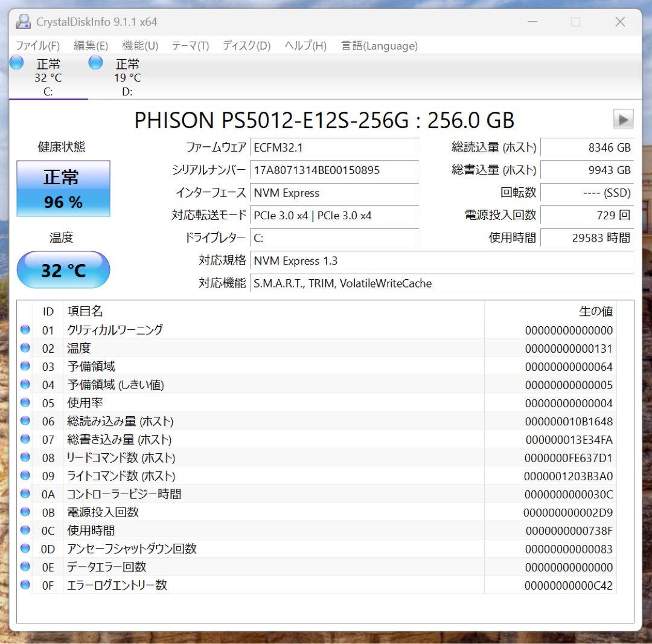Click status orb for 総読み込み量 (ホスト) row
Screen dimensions: 652x644
[25, 421]
